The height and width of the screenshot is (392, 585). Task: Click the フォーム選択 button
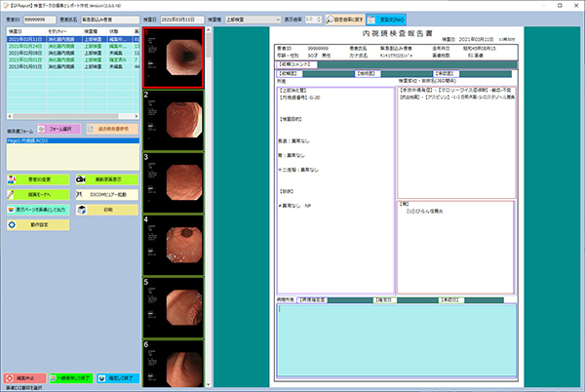tap(58, 128)
